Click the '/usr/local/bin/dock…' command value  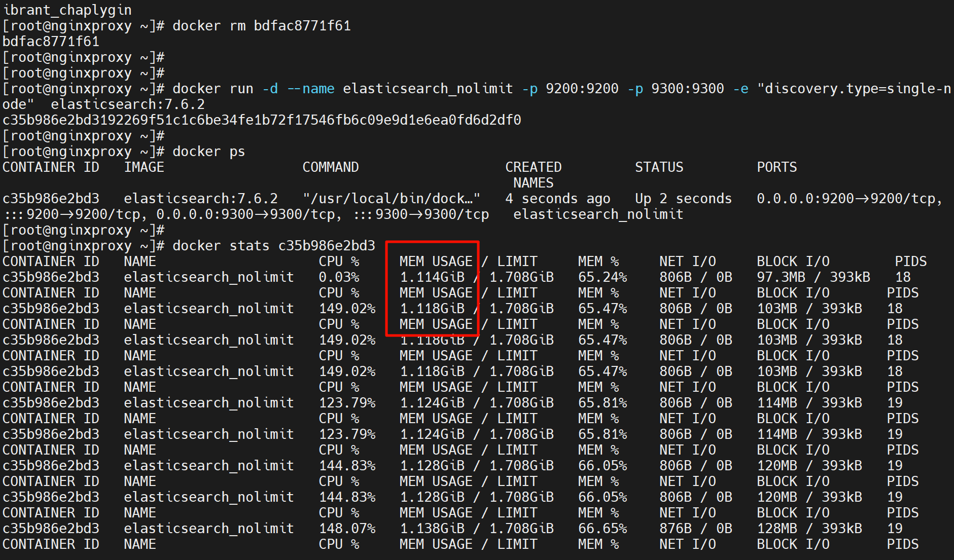click(391, 199)
